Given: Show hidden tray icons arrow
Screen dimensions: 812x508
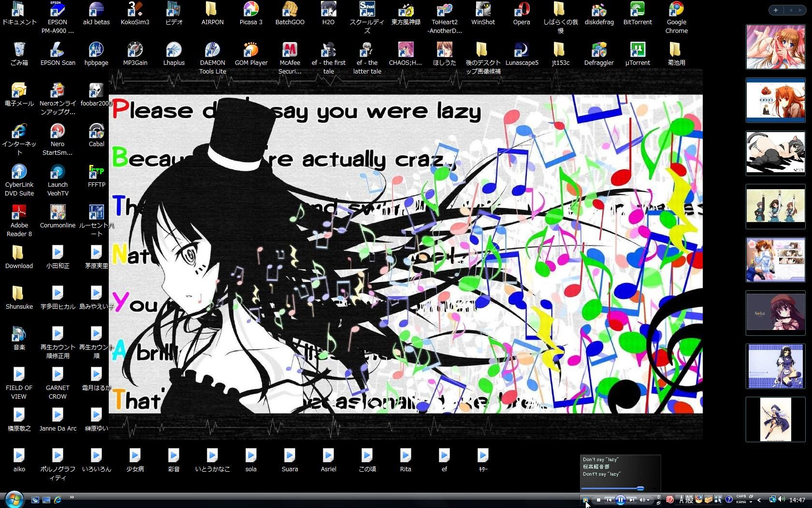Looking at the screenshot, I should [759, 500].
